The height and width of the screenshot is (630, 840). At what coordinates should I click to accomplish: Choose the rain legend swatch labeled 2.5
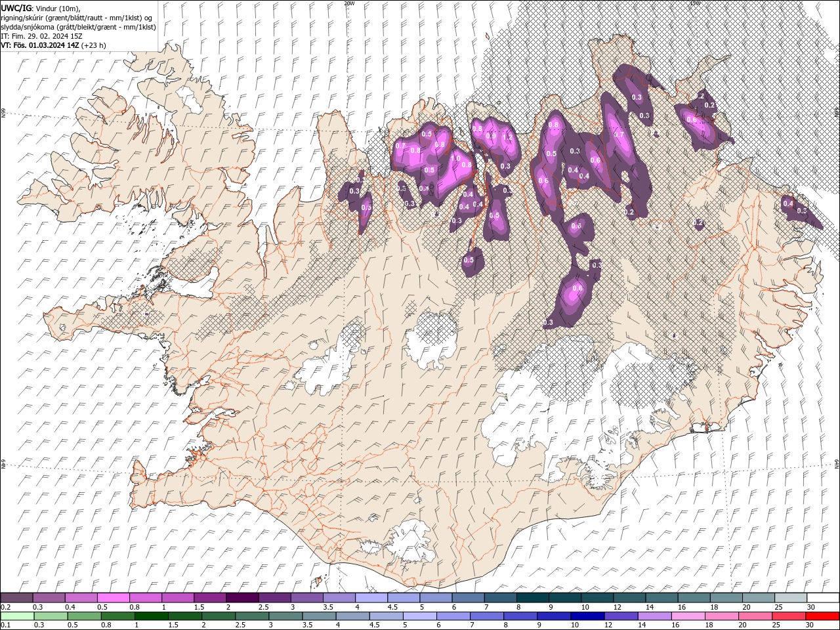coord(252,616)
